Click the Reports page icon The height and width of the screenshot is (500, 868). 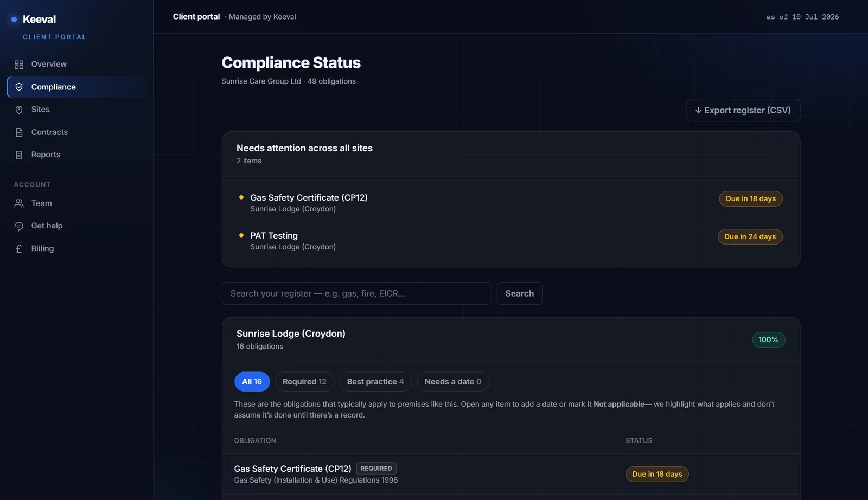point(19,155)
